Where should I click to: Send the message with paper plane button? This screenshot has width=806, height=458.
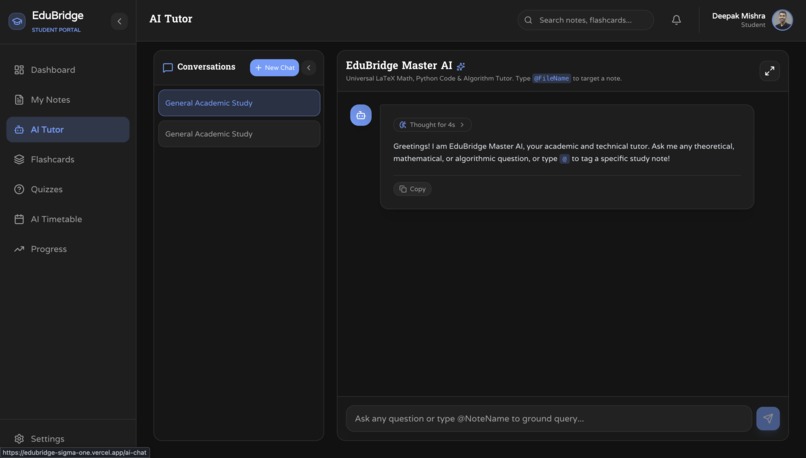[768, 418]
